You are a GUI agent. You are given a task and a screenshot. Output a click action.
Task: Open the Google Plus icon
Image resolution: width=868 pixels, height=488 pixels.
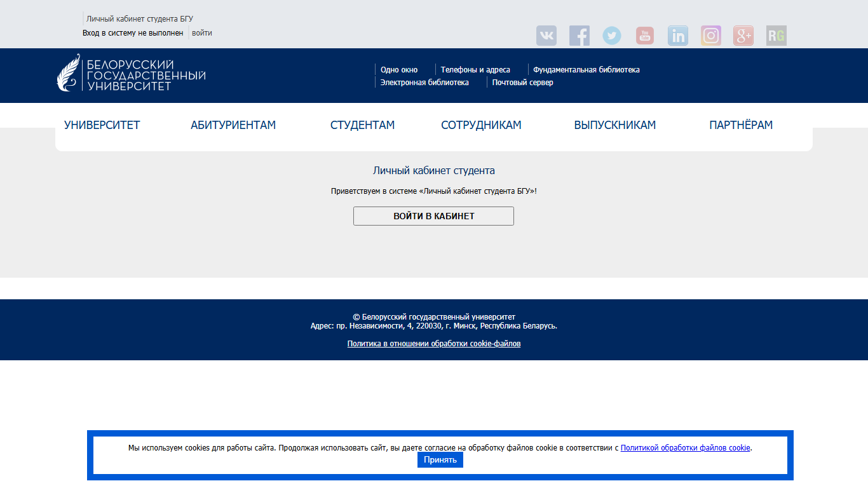click(743, 36)
